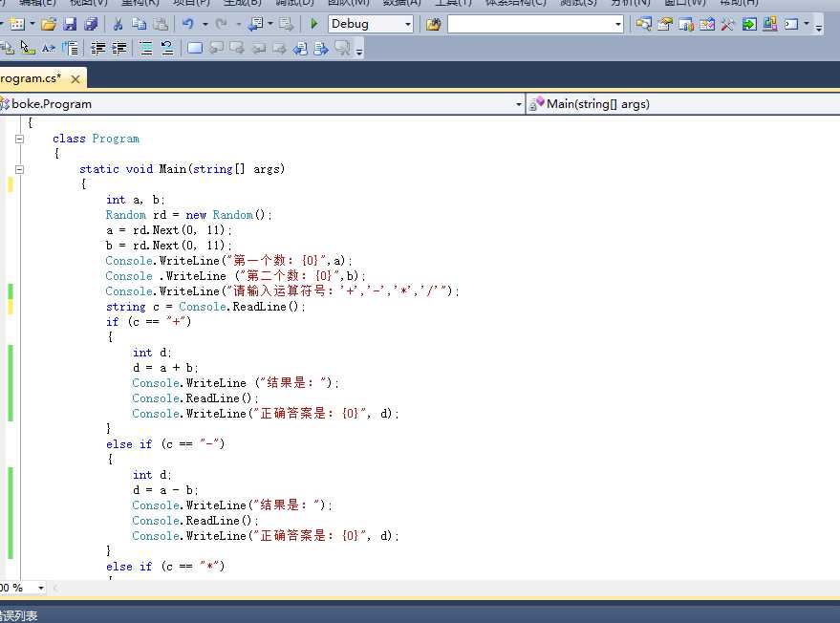Screen dimensions: 840x623
Task: Click inside the empty Find search box
Action: pos(530,24)
